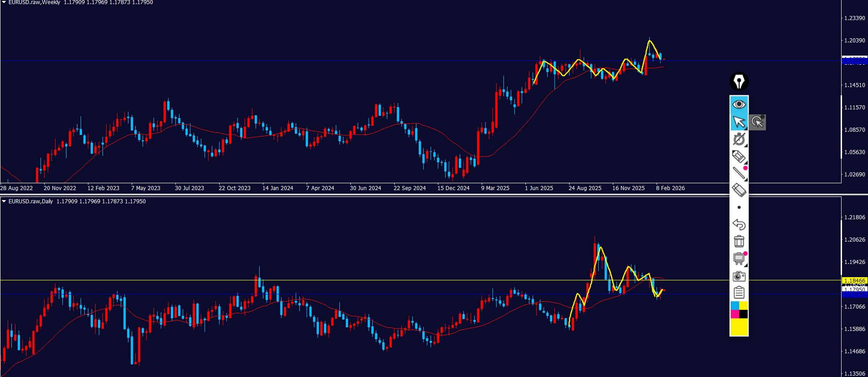Click the pen nib logo button
868x377 pixels.
tap(739, 82)
